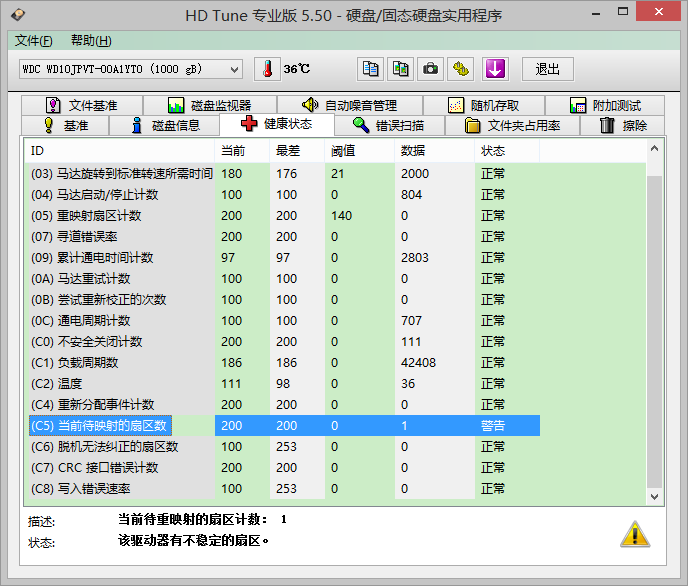This screenshot has height=586, width=688.
Task: Click the scrollbar down arrow
Action: click(x=654, y=497)
